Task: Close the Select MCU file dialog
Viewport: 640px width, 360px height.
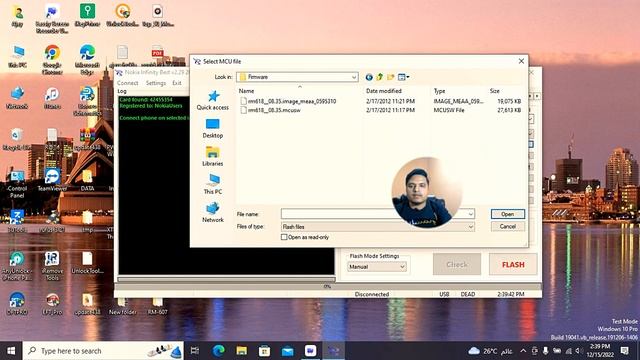Action: click(x=521, y=61)
